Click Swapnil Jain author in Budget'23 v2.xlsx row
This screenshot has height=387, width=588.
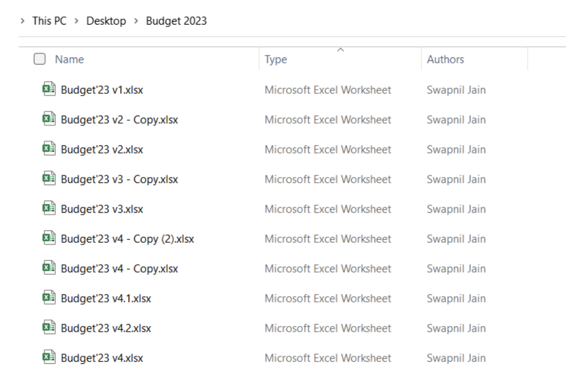(x=456, y=150)
